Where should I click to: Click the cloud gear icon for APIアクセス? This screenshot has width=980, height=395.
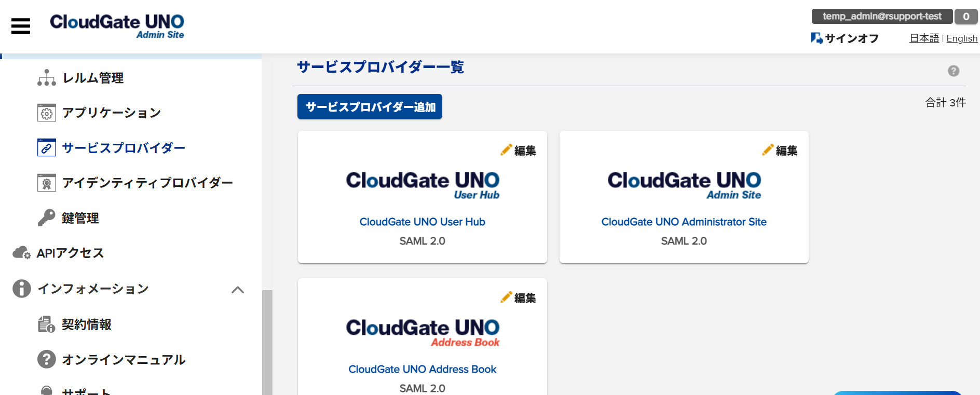[22, 253]
